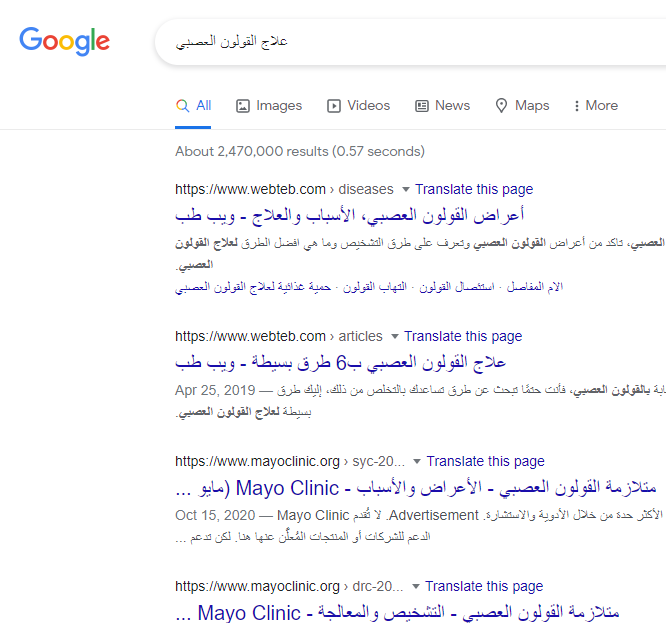Click the Oct 15, 2020 snippet date

coord(215,515)
